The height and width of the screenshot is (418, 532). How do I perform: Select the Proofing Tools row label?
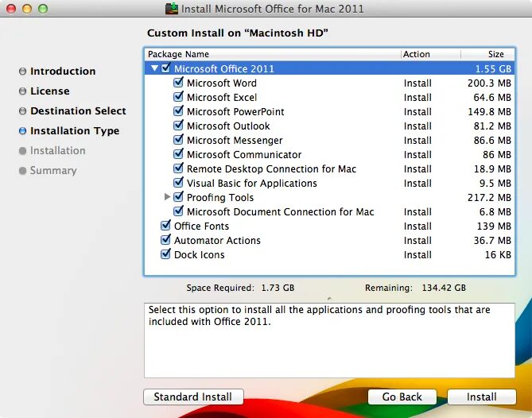point(220,197)
